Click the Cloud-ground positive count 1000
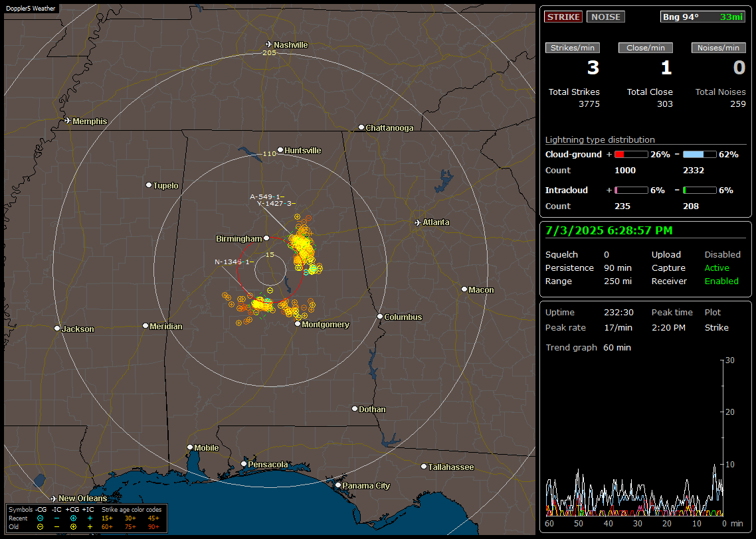 click(x=625, y=171)
